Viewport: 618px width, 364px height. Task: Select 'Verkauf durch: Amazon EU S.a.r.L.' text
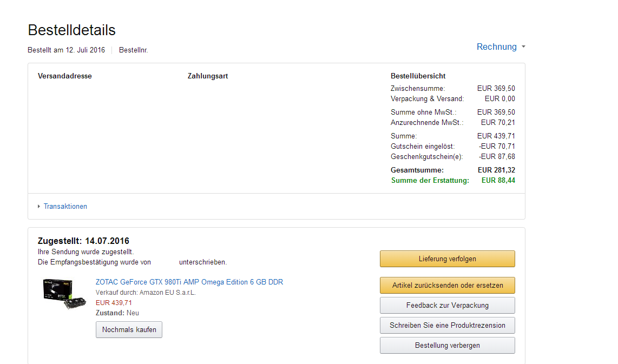coord(146,293)
